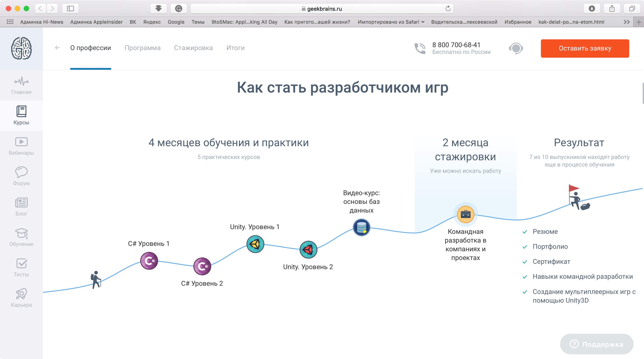Click the C# Уровень 1 label

(x=149, y=243)
